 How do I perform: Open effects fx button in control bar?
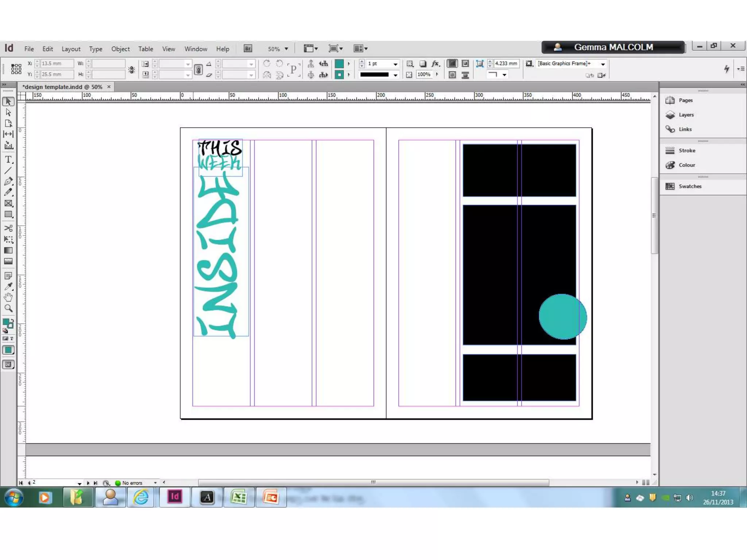coord(435,64)
